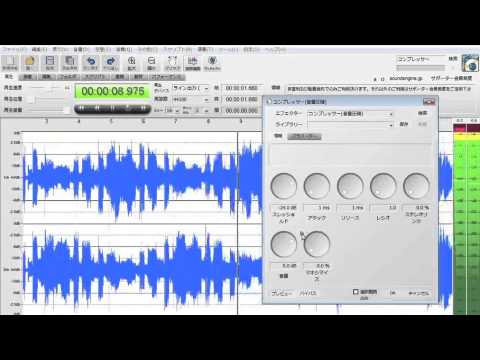Toggle the checkbox at compressor dialog bottom
Screen dimensions: 480x360
click(x=356, y=292)
